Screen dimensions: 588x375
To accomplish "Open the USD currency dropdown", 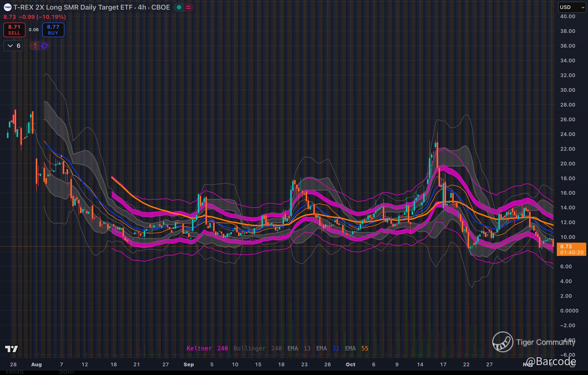I will [572, 7].
